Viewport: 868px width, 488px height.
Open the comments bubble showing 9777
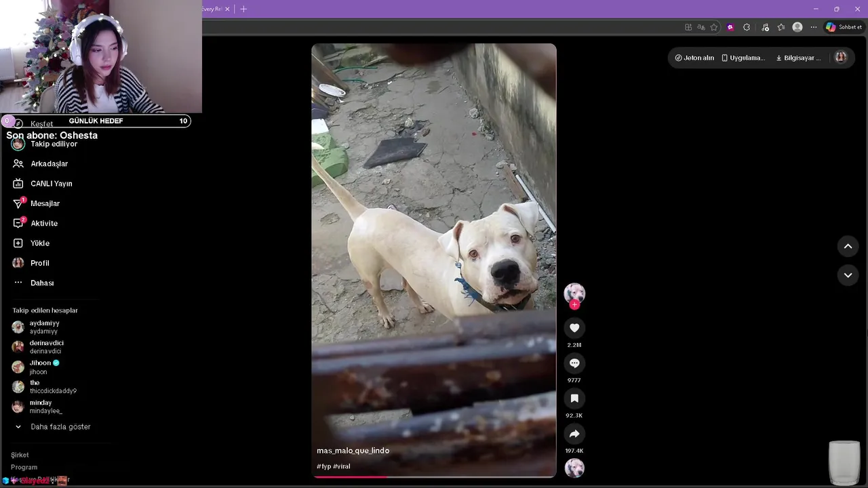coord(574,363)
